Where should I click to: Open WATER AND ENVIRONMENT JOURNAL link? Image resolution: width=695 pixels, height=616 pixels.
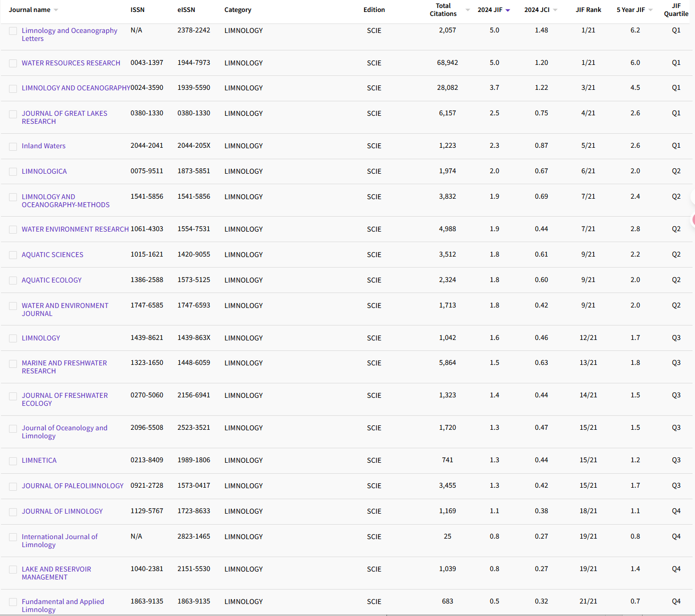tap(65, 309)
